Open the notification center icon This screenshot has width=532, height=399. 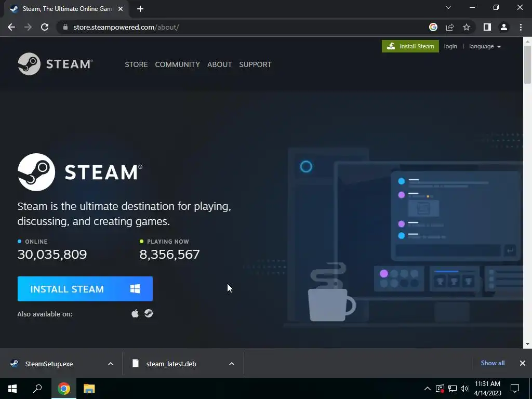515,389
